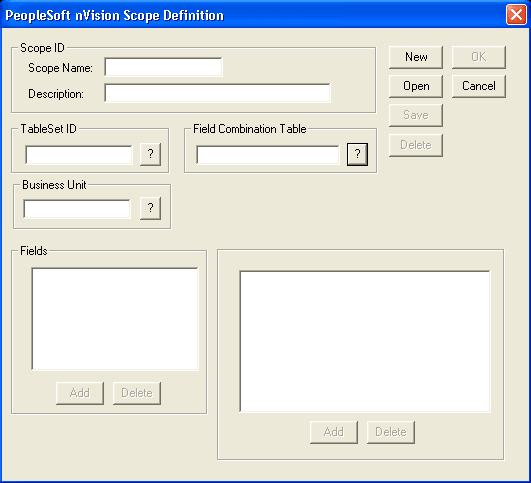Viewport: 531px width, 483px height.
Task: Click Add button under Fields list
Action: pyautogui.click(x=80, y=393)
